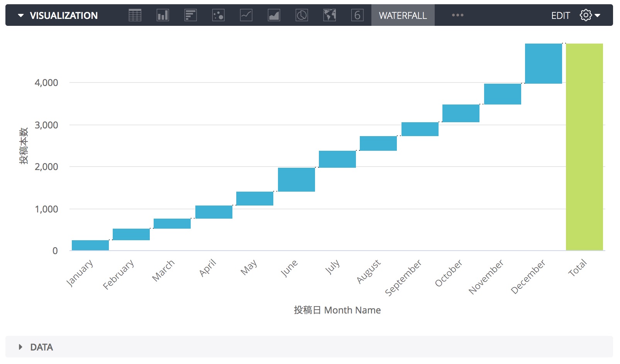
Task: Select the map visualization icon
Action: 330,15
